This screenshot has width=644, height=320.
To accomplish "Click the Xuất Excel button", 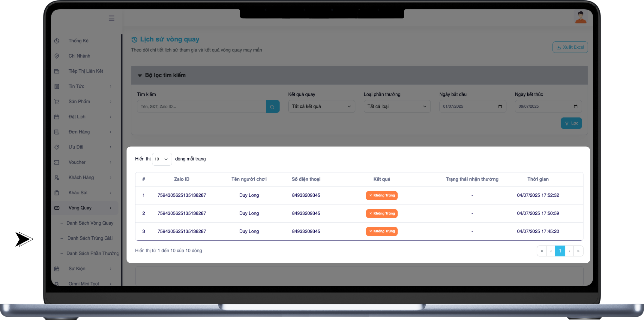I will (x=570, y=47).
